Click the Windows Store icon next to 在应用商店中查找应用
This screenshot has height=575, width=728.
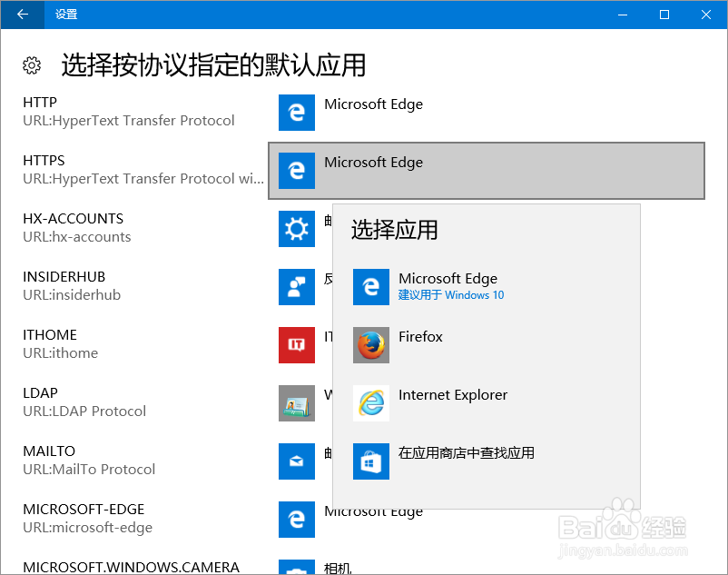370,461
